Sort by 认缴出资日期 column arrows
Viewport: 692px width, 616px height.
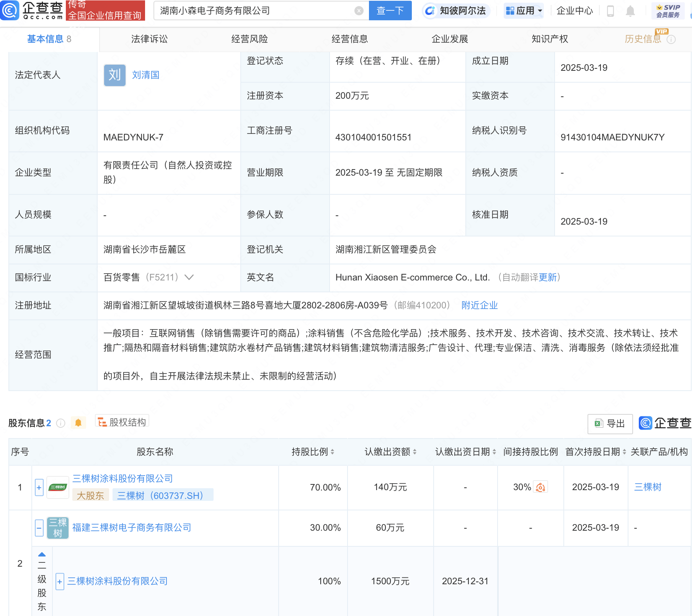point(494,452)
